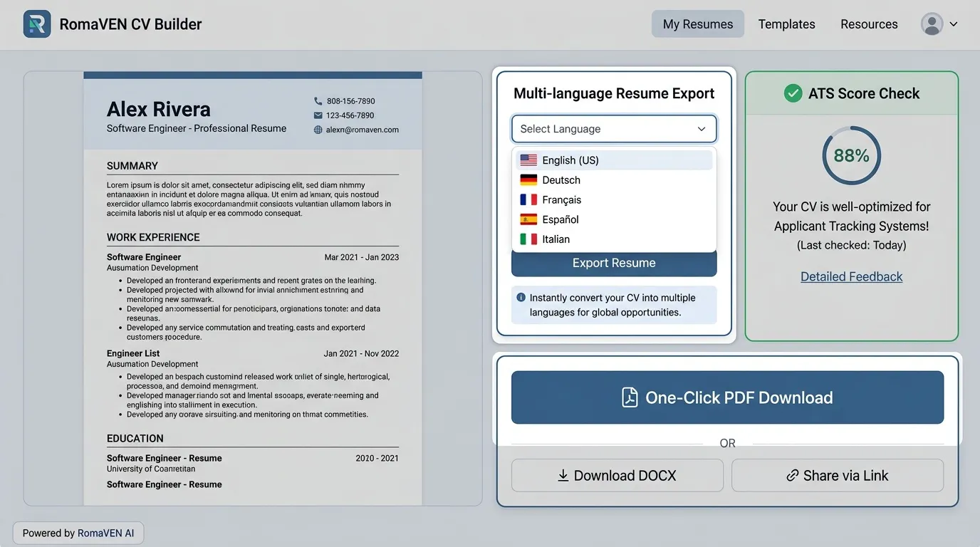This screenshot has height=547, width=980.
Task: Click the green ATS check icon
Action: click(793, 93)
